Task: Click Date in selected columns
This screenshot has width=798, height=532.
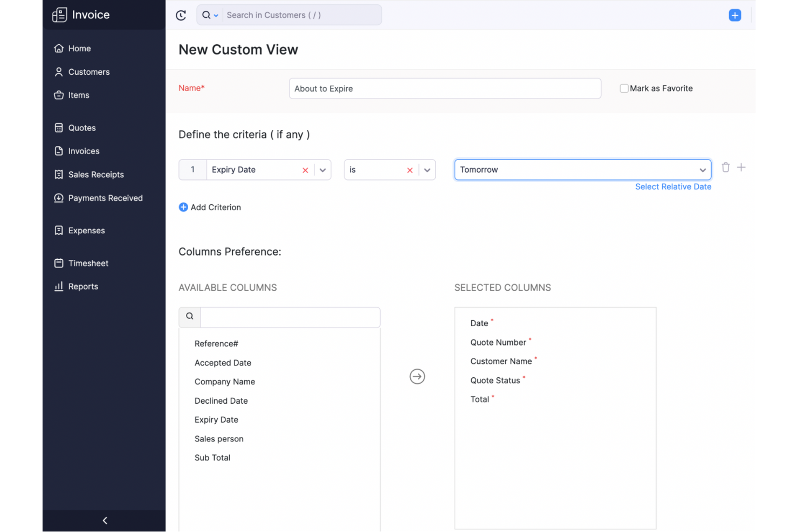Action: click(x=479, y=323)
